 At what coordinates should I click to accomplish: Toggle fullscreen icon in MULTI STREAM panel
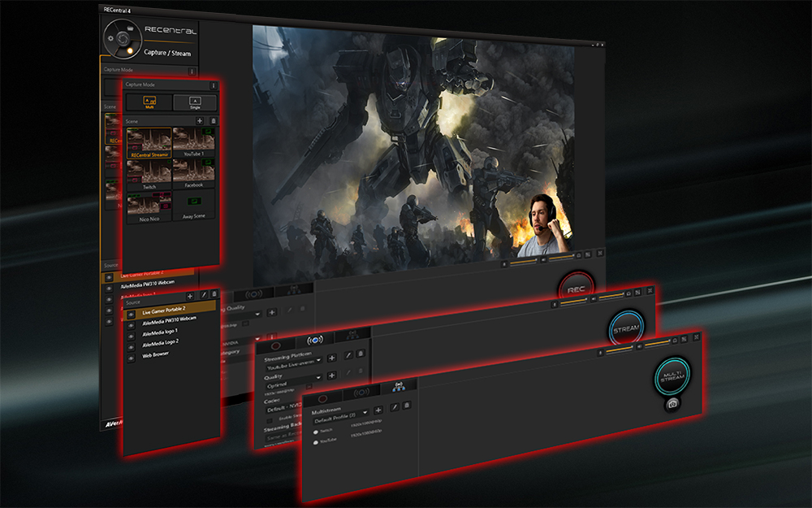[x=697, y=337]
